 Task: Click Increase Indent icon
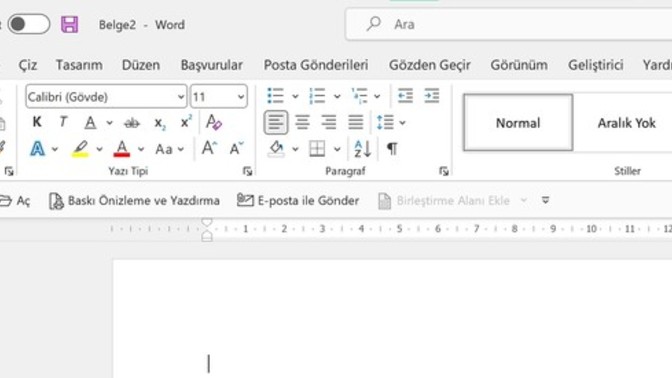tap(432, 96)
